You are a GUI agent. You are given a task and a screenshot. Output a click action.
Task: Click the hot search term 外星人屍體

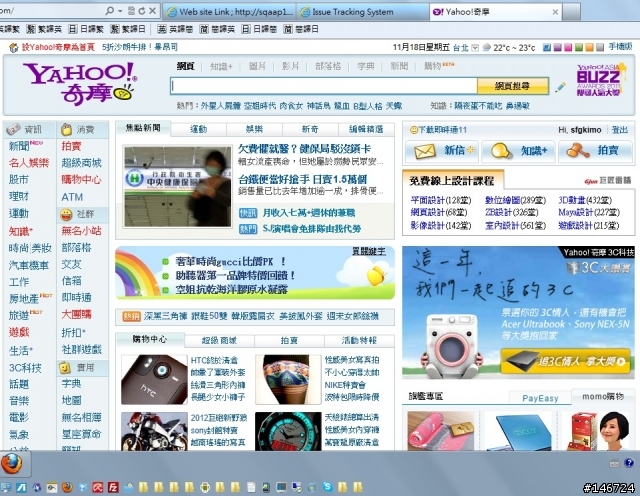tap(220, 106)
